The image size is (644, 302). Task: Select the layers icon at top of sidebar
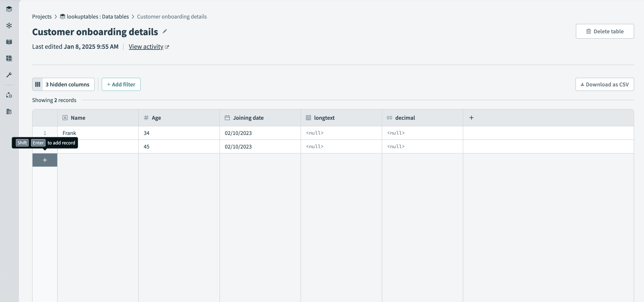[x=9, y=9]
